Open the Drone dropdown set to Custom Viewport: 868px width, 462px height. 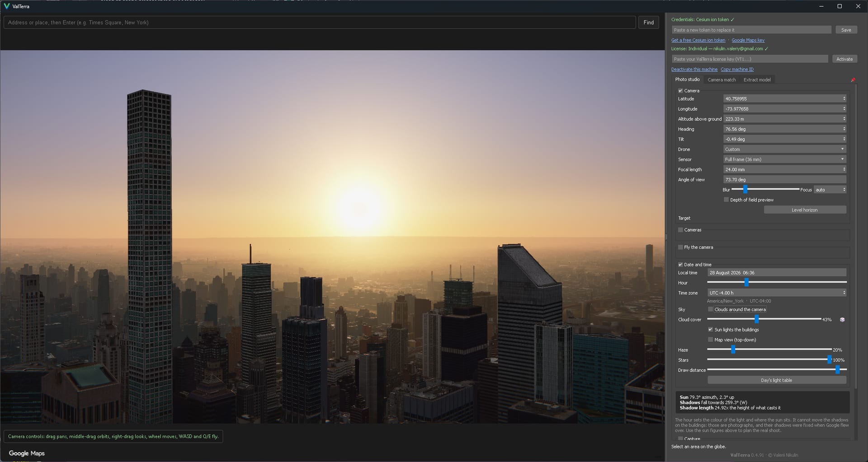[785, 149]
